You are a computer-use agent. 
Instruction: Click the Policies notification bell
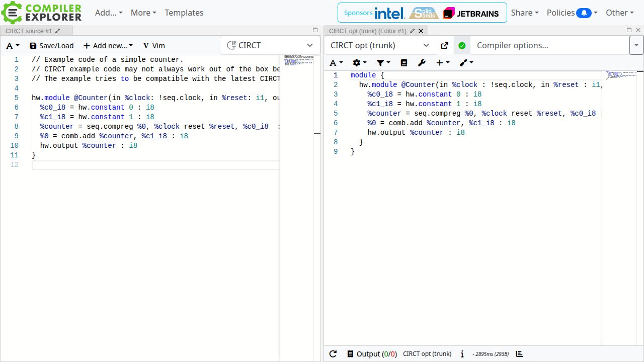tap(584, 13)
